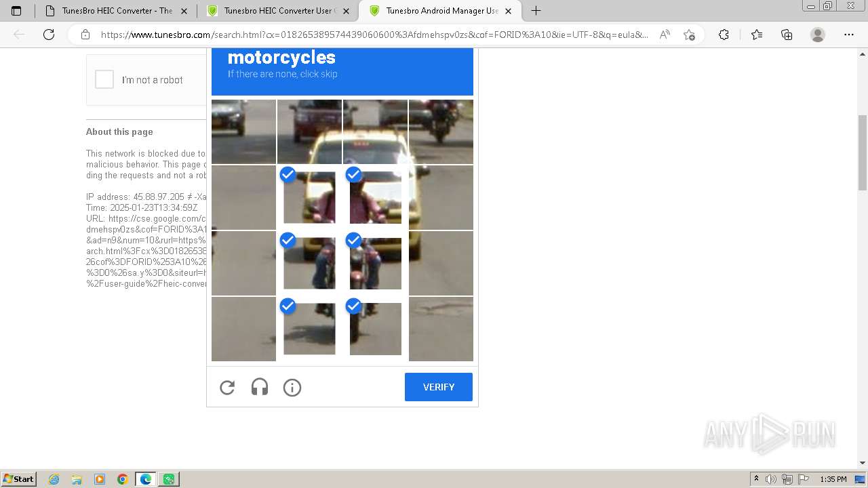Select the tile with the dark car

pos(243,131)
